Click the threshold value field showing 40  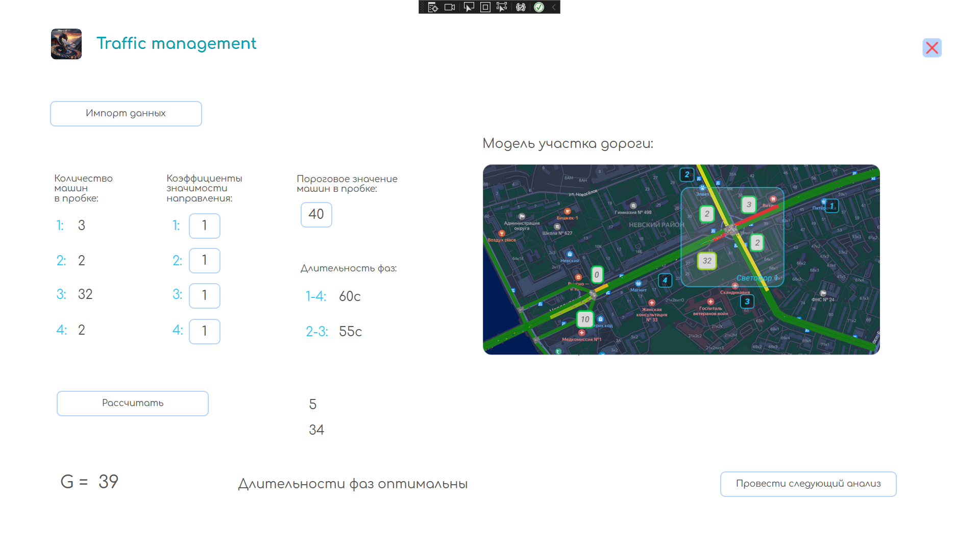[316, 214]
